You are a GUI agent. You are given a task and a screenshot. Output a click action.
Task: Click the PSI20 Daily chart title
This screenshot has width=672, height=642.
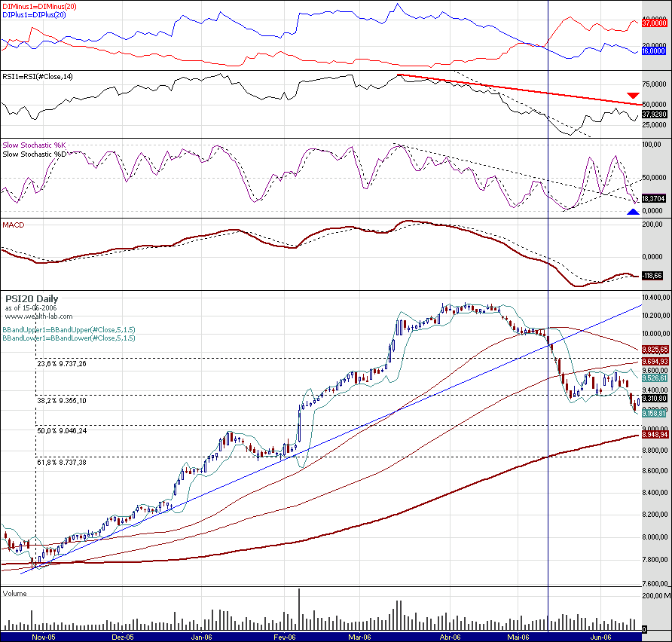point(32,298)
